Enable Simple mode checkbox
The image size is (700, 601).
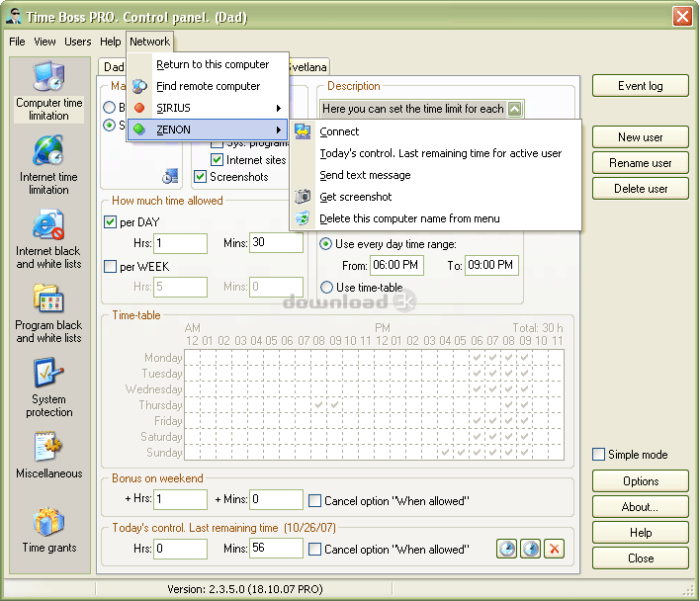click(x=598, y=455)
